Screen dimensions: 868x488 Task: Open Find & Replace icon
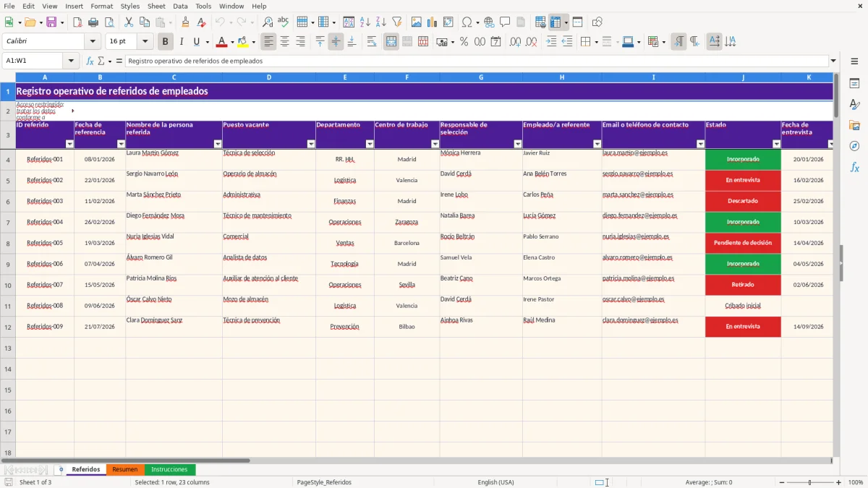tap(268, 22)
